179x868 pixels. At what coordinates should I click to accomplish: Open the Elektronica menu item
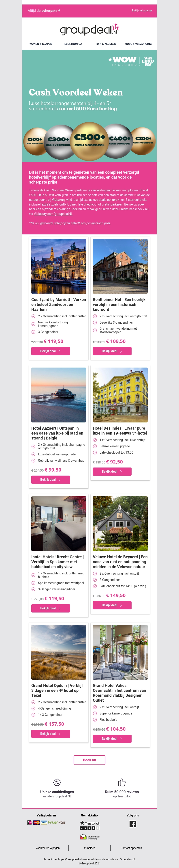coord(73,44)
